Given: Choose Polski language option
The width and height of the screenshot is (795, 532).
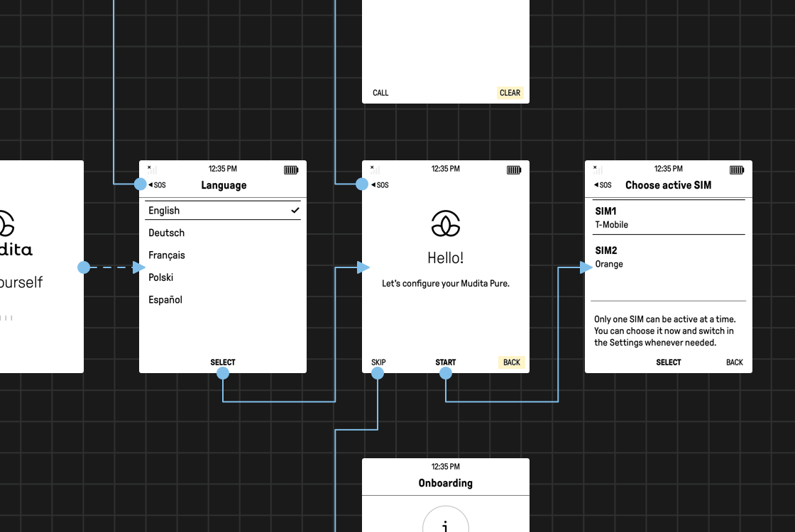Looking at the screenshot, I should click(x=160, y=277).
